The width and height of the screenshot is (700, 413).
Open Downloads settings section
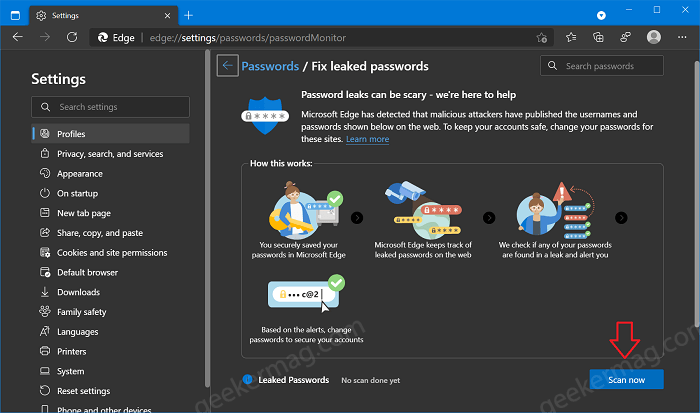110,292
